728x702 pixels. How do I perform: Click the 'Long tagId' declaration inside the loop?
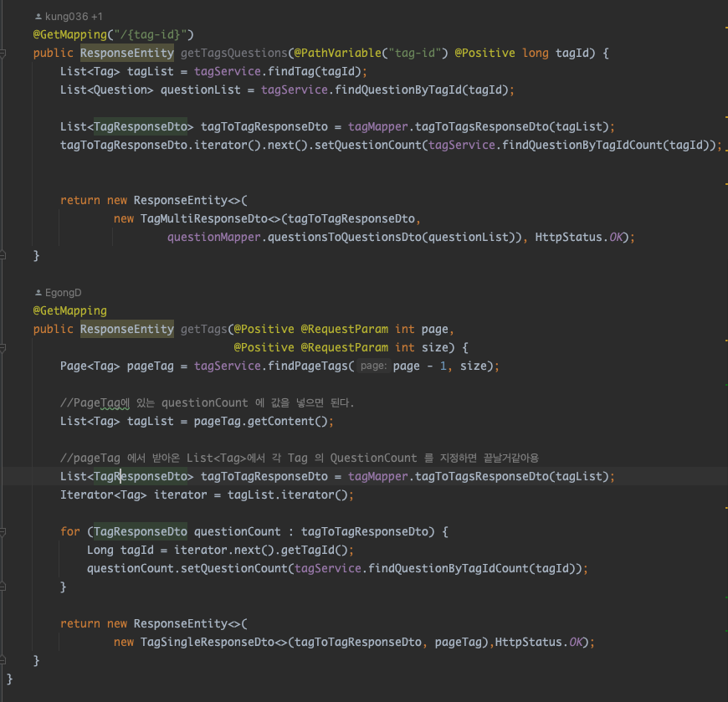coord(120,551)
